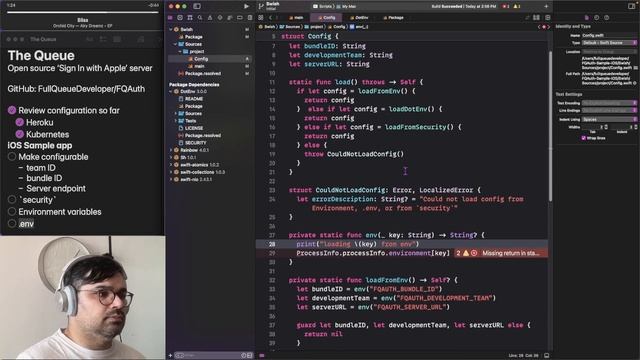Screen dimensions: 640x360
Task: Collapse the Swish root project tree
Action: 171,29
